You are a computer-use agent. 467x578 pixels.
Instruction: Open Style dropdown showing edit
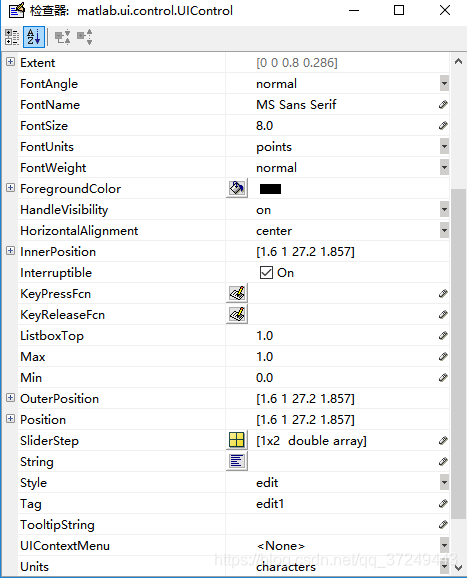(x=444, y=483)
